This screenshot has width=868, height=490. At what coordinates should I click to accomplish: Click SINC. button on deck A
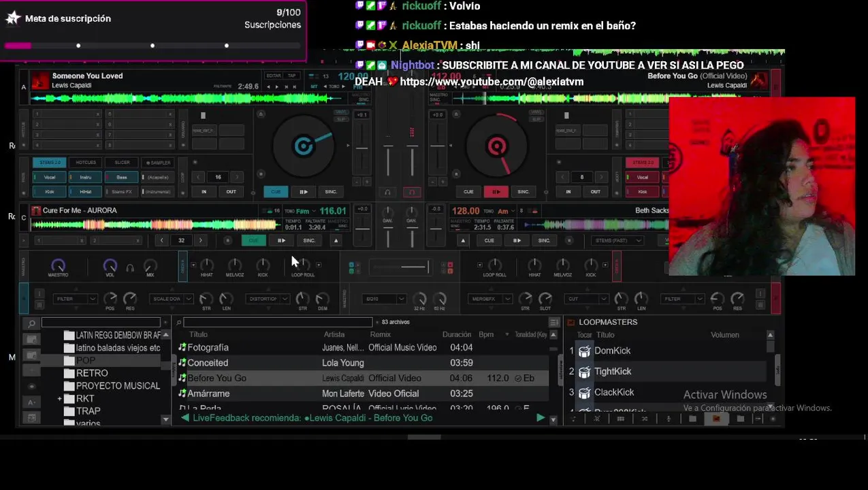coord(331,191)
